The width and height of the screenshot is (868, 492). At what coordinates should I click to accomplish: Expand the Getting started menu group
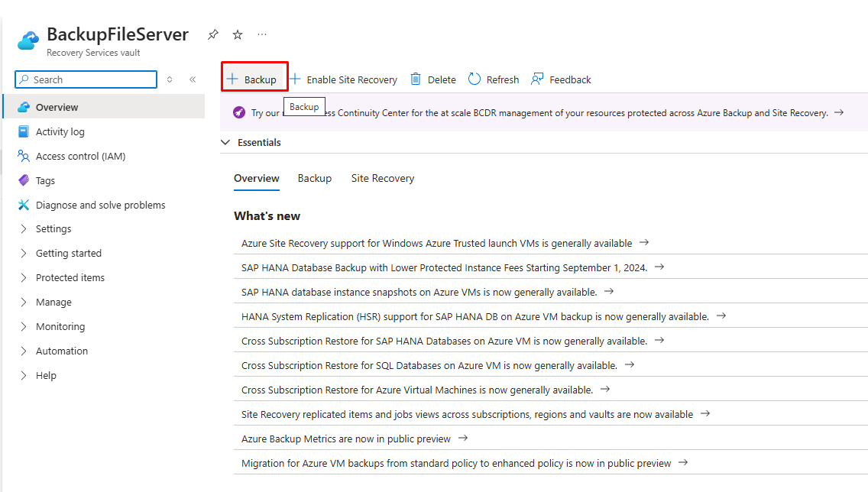[x=23, y=254]
